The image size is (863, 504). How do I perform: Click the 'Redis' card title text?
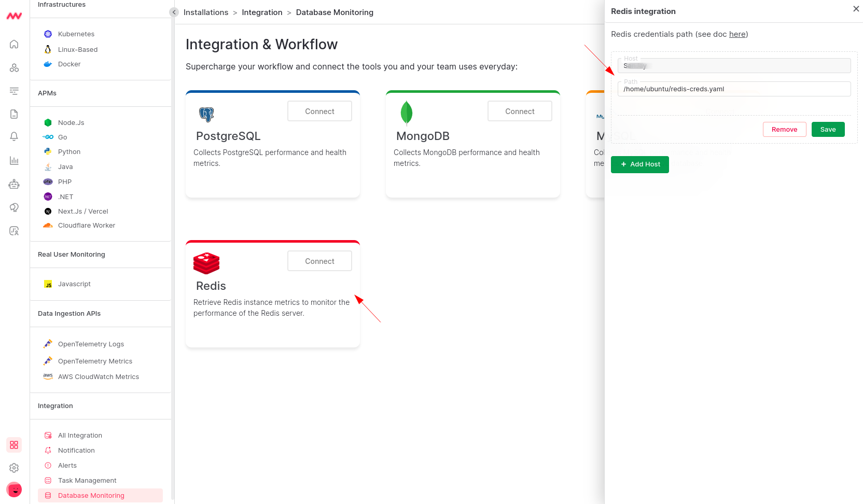point(211,286)
